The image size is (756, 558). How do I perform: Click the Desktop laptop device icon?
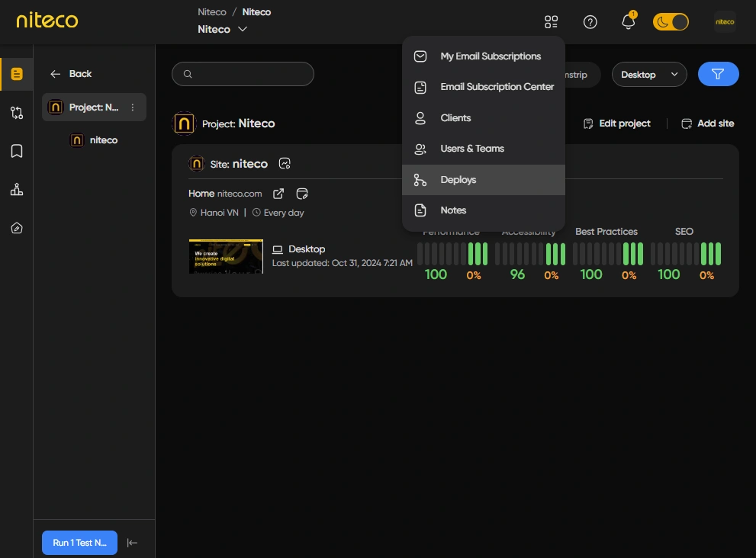tap(277, 249)
